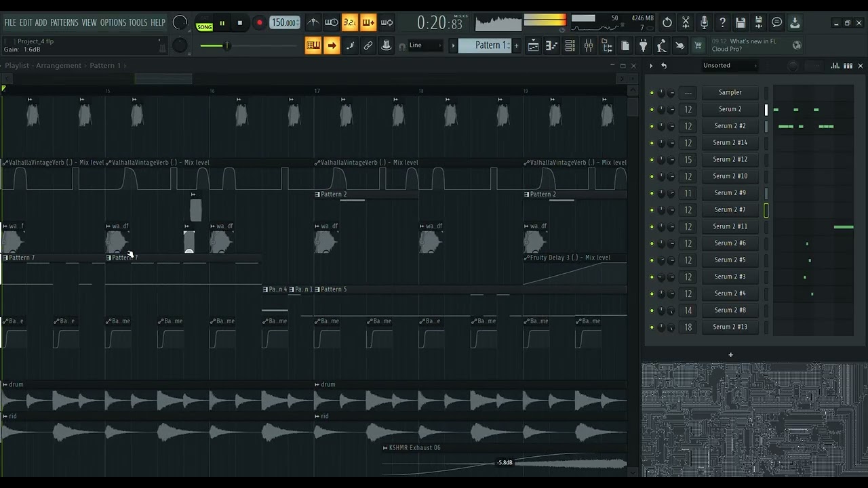Open the Pattern 1 selector
This screenshot has height=488, width=868.
tap(486, 45)
